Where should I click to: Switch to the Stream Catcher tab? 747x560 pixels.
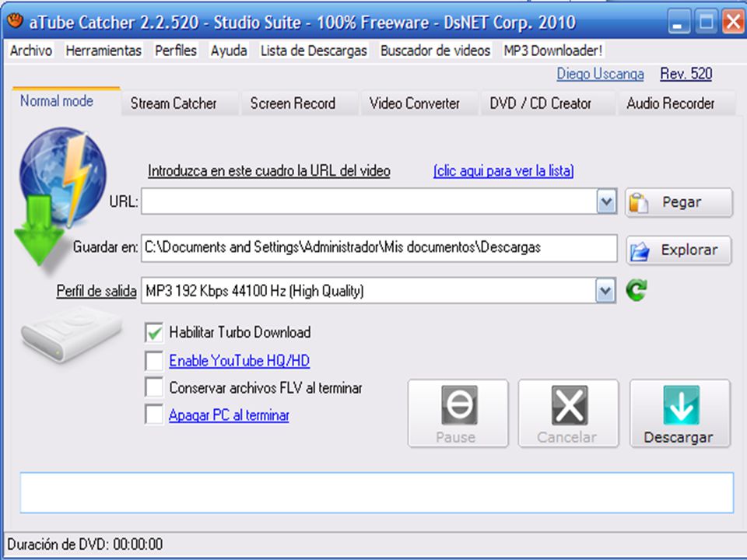179,103
